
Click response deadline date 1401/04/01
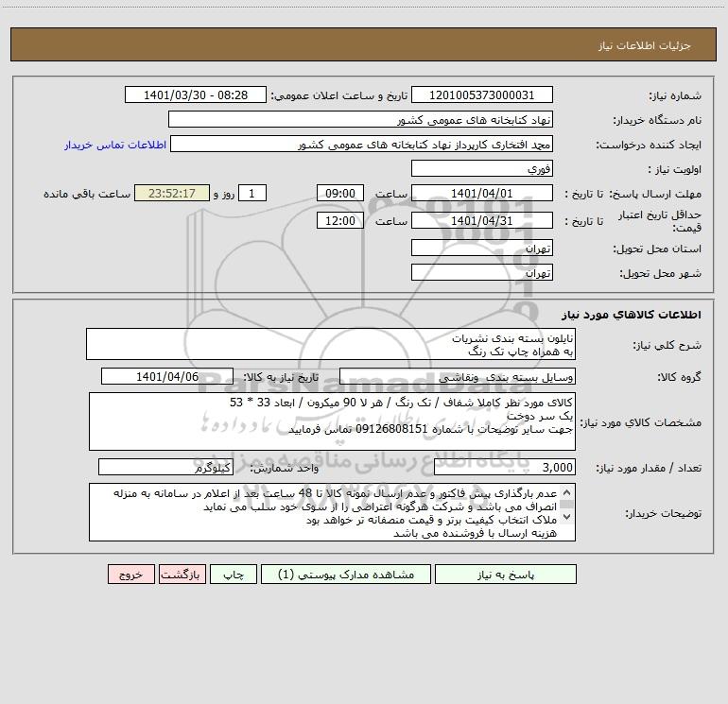482,193
